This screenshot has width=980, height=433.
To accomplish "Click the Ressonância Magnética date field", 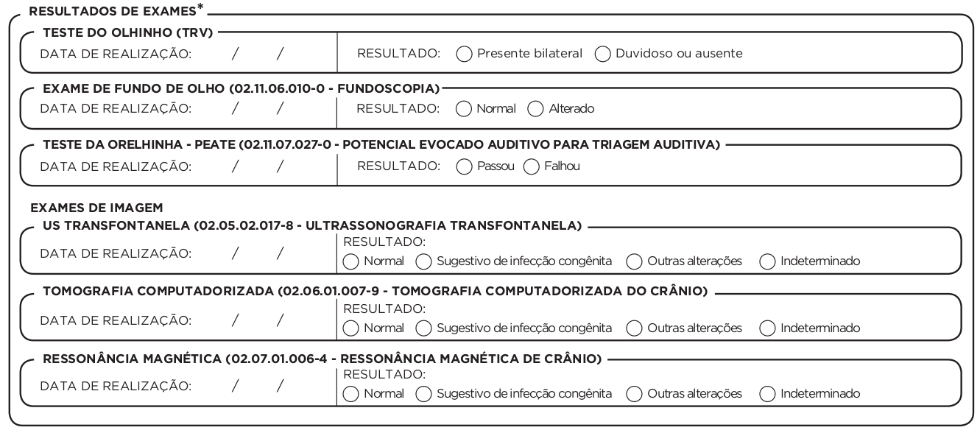I will pyautogui.click(x=258, y=386).
